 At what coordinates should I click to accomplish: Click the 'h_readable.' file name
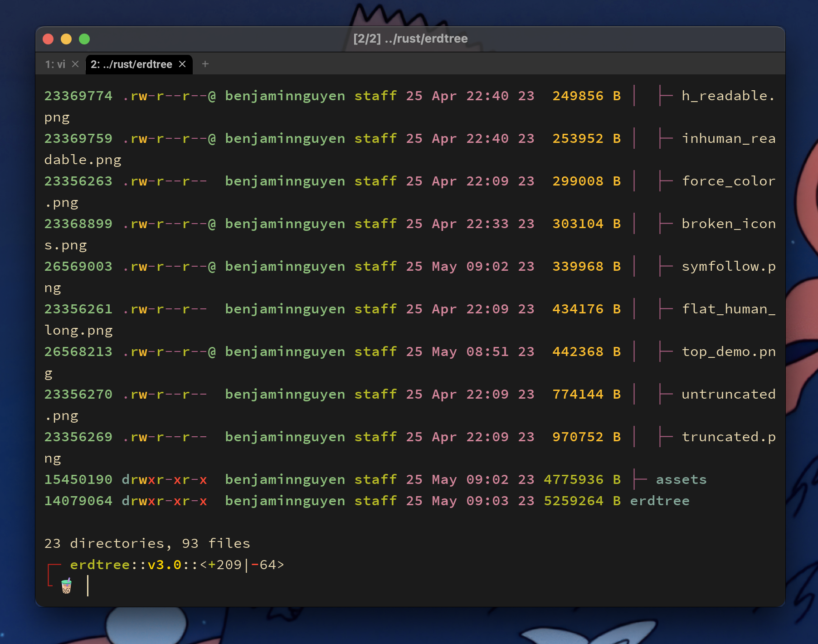(x=728, y=96)
